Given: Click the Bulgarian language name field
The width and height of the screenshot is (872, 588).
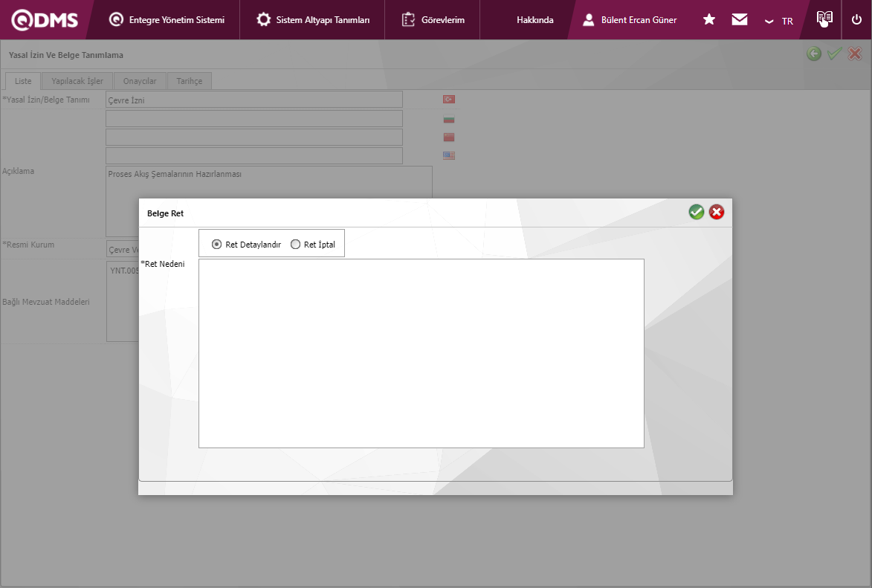Looking at the screenshot, I should tap(254, 118).
